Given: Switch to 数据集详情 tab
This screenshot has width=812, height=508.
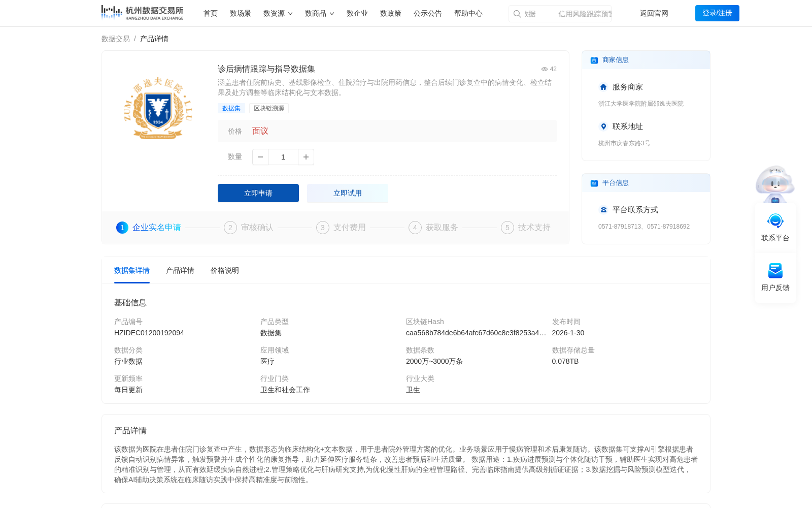Looking at the screenshot, I should (132, 271).
